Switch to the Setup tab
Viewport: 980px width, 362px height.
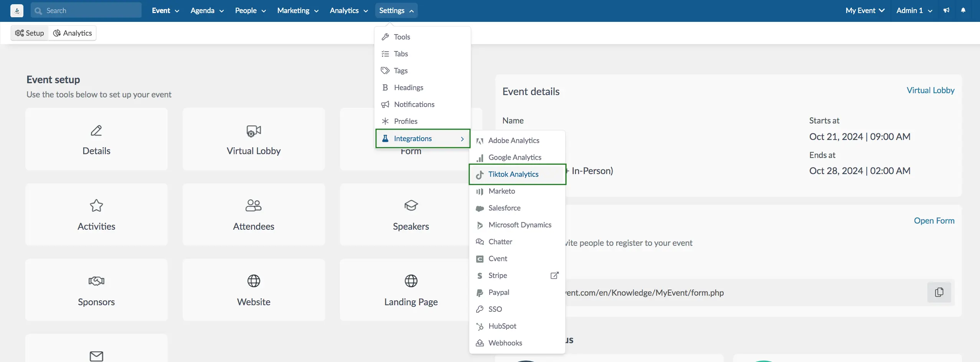pos(30,33)
